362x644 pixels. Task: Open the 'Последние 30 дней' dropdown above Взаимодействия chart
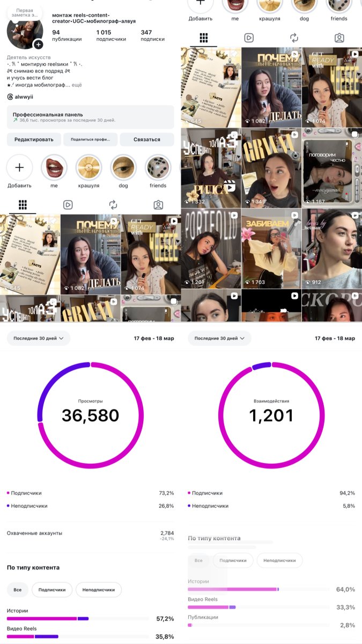coord(219,338)
